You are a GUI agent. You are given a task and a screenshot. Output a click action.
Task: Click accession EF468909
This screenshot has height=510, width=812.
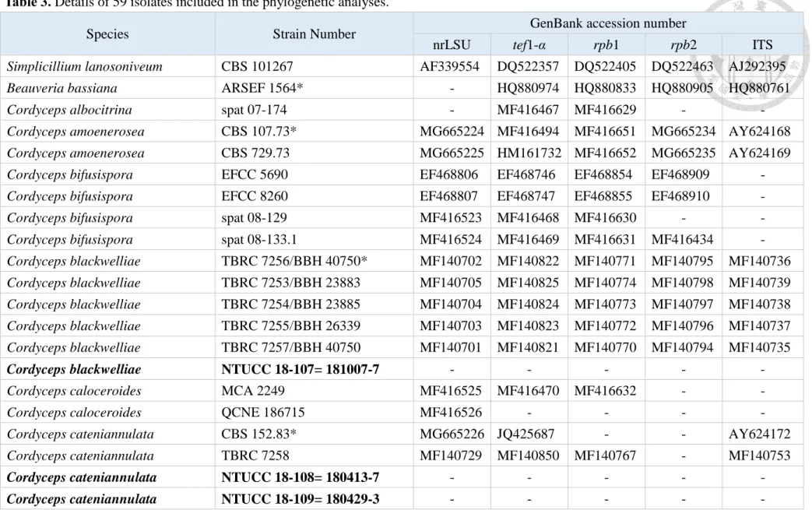[x=680, y=175]
